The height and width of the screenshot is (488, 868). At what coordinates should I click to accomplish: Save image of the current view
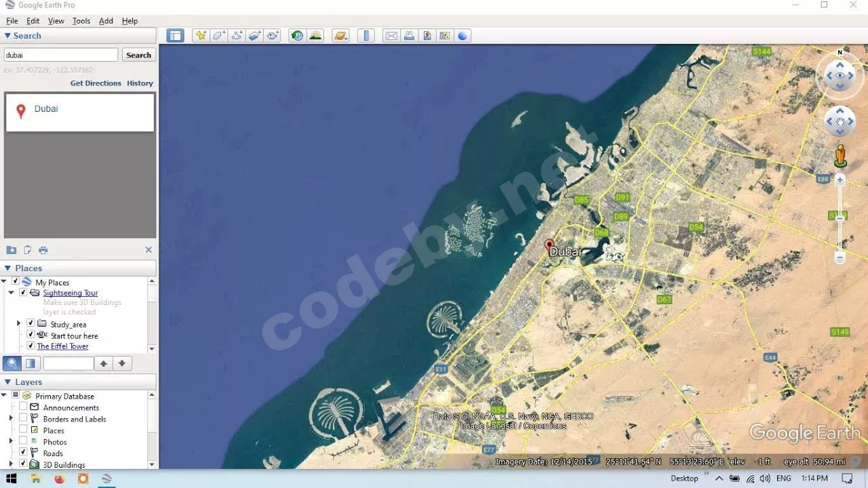[x=427, y=36]
